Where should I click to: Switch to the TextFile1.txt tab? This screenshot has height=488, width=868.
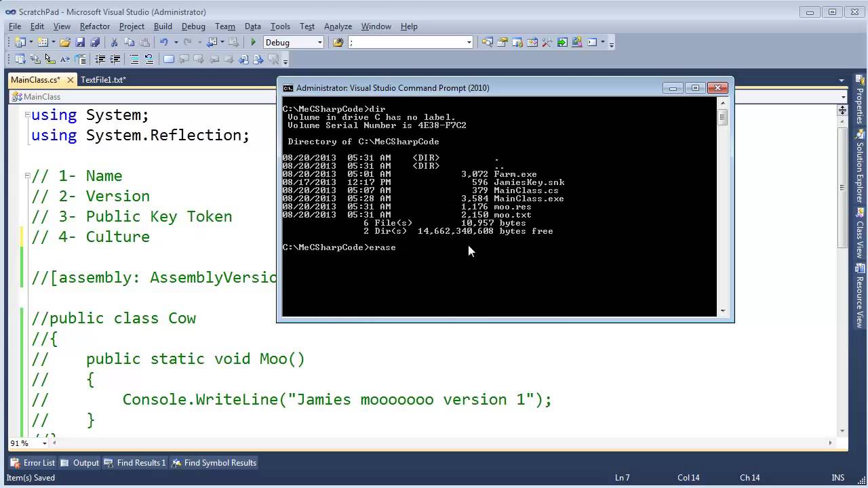(x=103, y=80)
